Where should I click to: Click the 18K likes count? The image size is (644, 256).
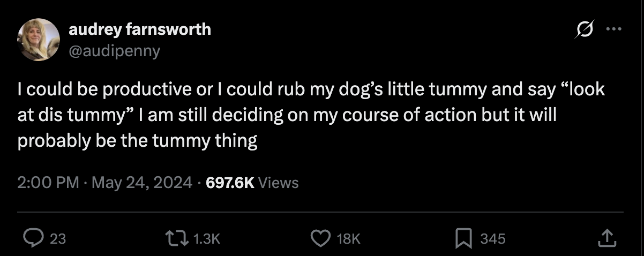[x=348, y=238]
